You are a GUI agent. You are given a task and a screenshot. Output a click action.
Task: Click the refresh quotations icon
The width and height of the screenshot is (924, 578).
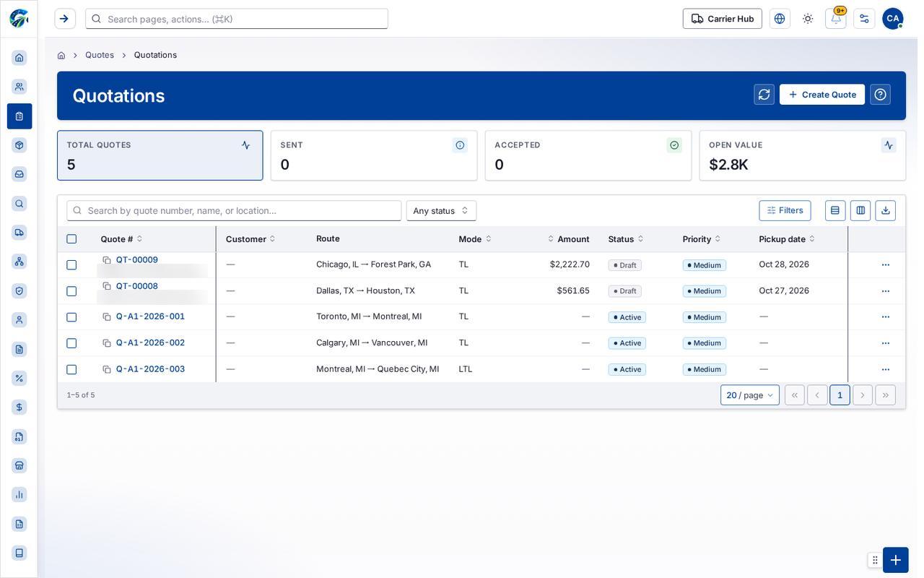coord(764,95)
